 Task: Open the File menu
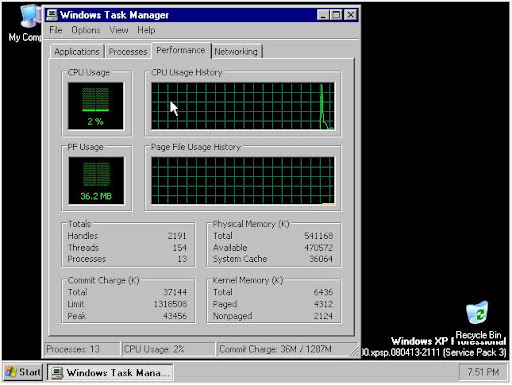[56, 30]
